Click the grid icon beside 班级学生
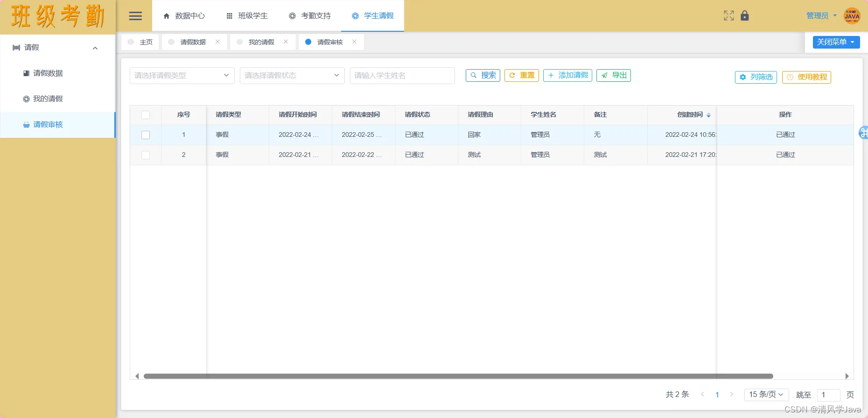Image resolution: width=868 pixels, height=418 pixels. click(229, 16)
